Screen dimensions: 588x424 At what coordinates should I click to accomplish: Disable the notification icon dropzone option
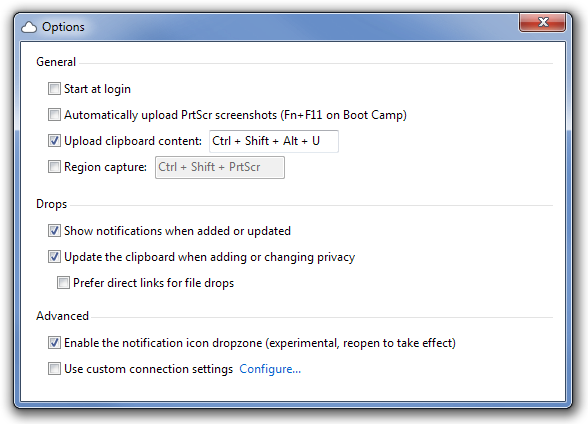point(54,343)
